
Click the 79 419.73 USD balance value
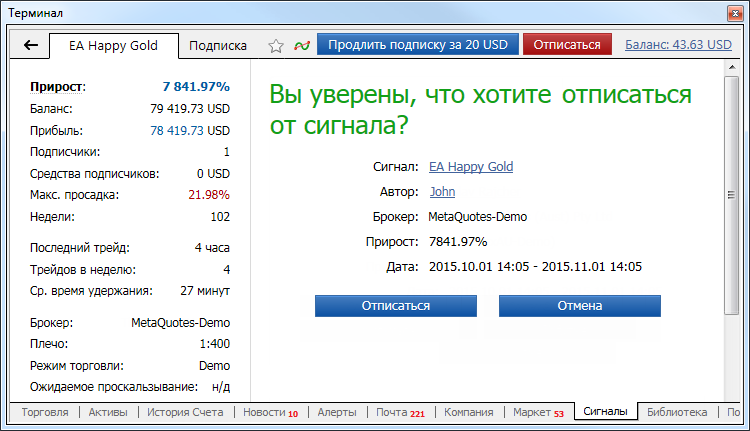coord(190,109)
